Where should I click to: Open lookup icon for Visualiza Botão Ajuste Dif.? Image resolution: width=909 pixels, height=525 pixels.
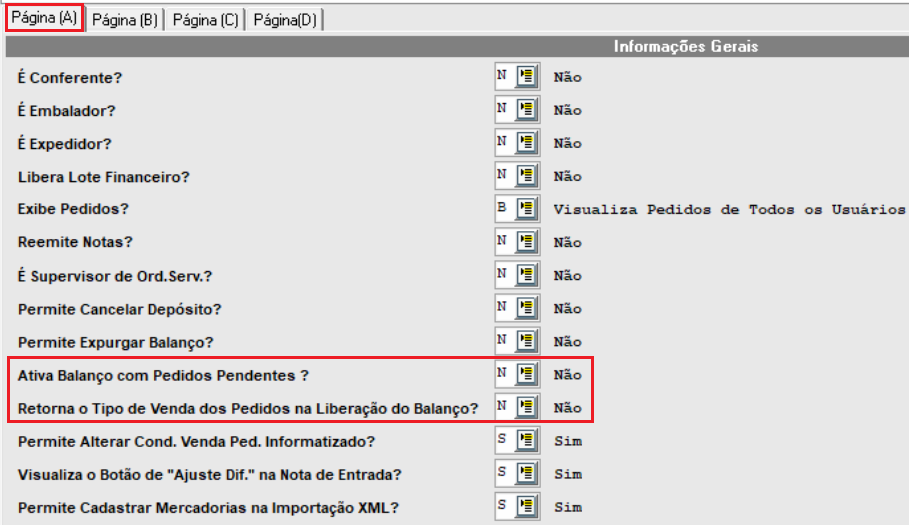528,474
